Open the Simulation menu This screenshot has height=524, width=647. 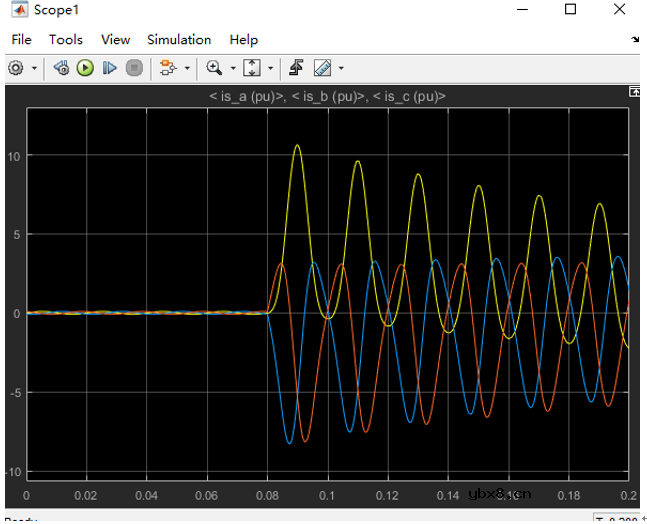pyautogui.click(x=179, y=40)
